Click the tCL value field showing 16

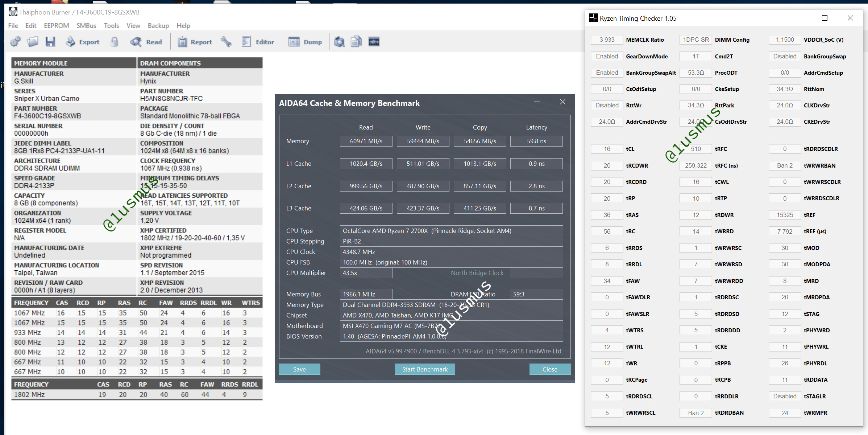607,149
